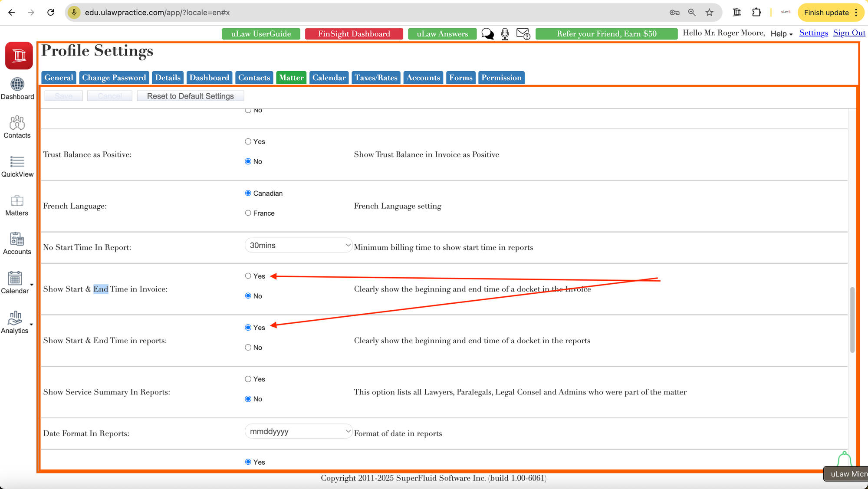Switch to the Taxes/Rates tab

tap(376, 78)
